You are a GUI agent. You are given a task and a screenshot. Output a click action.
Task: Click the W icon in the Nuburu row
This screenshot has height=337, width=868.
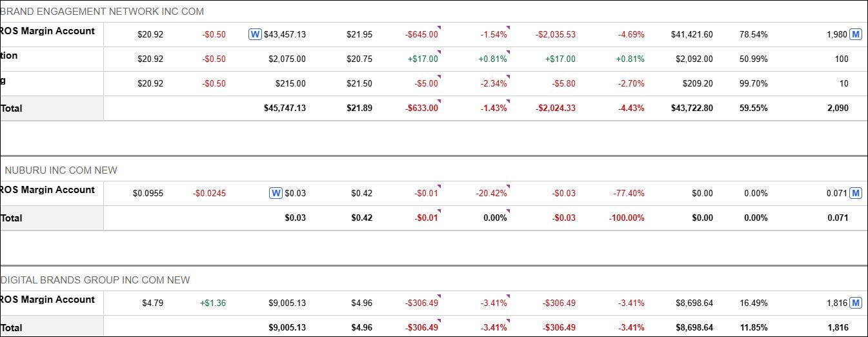276,193
